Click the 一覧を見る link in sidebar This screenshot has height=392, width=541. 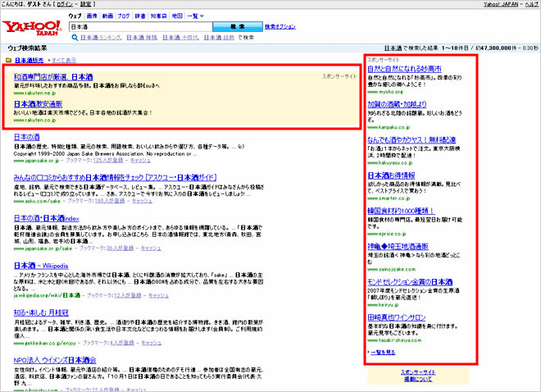point(383,353)
